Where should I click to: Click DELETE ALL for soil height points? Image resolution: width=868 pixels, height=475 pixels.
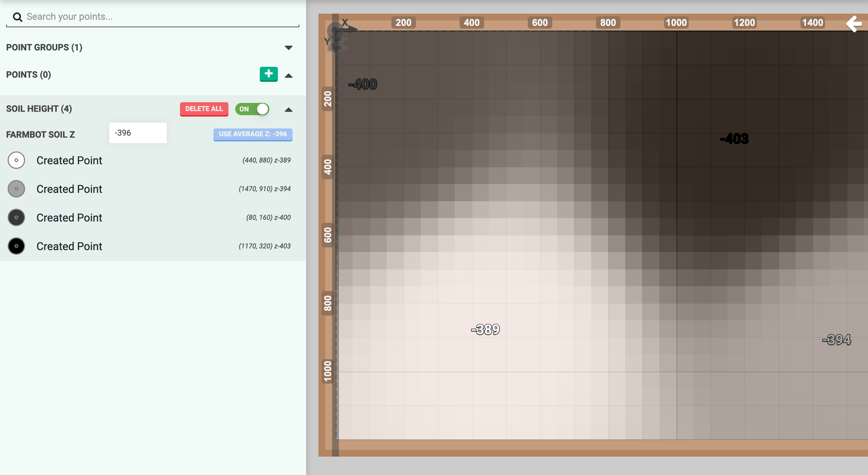(x=204, y=109)
